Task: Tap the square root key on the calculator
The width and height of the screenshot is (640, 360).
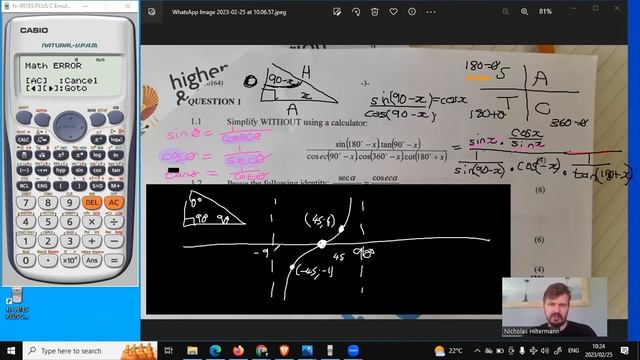Action: (x=42, y=155)
